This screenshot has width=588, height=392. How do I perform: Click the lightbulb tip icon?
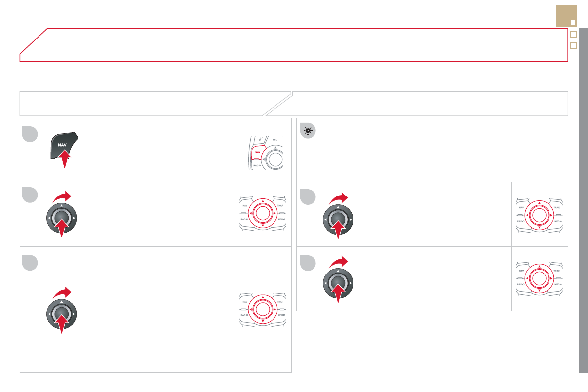click(308, 131)
